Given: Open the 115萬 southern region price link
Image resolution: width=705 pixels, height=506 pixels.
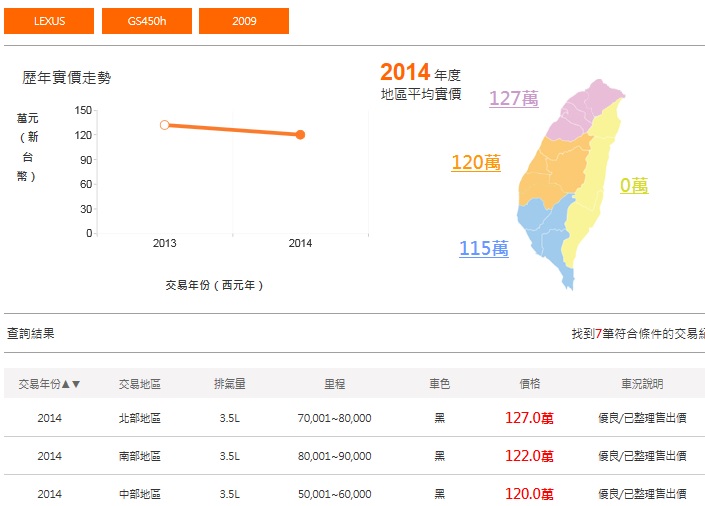Looking at the screenshot, I should click(484, 248).
